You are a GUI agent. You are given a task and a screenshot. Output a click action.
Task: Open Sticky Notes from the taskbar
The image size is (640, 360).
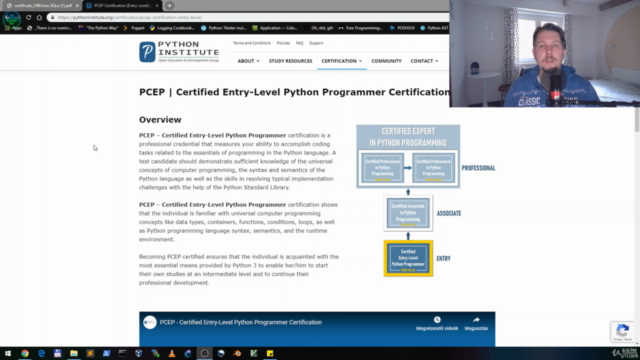[270, 353]
